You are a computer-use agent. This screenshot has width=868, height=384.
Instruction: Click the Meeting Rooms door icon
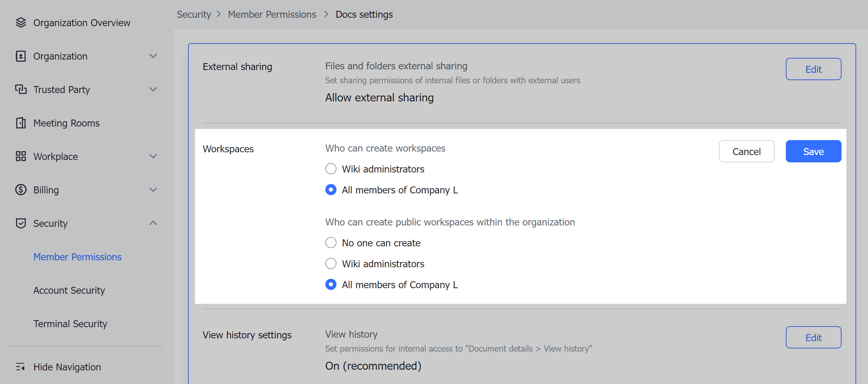[21, 123]
